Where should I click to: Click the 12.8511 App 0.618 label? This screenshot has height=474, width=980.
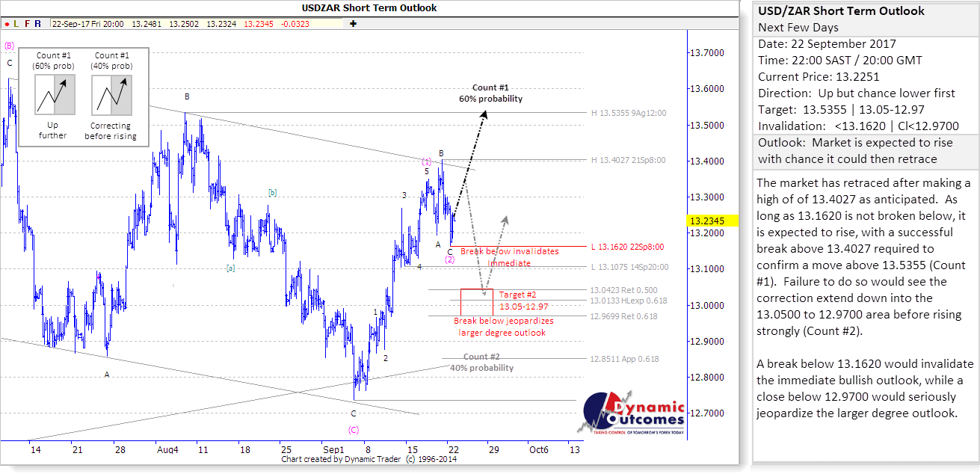[625, 359]
